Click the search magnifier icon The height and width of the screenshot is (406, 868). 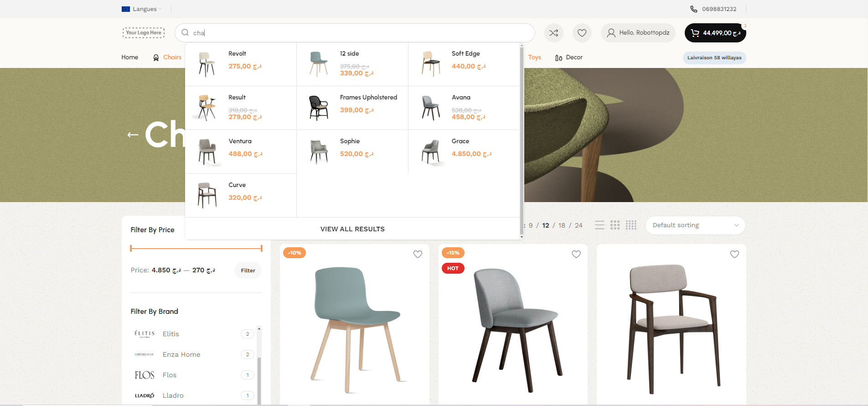tap(185, 32)
